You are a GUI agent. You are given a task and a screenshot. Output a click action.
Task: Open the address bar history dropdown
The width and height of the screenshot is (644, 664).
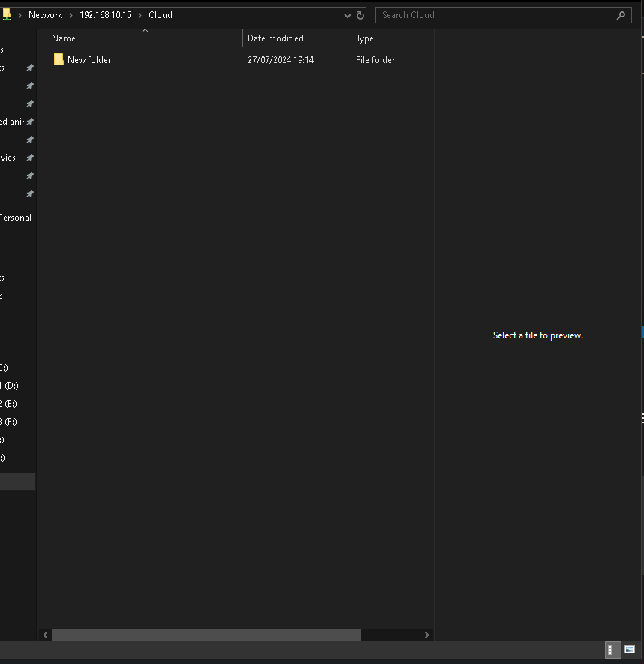(x=347, y=15)
